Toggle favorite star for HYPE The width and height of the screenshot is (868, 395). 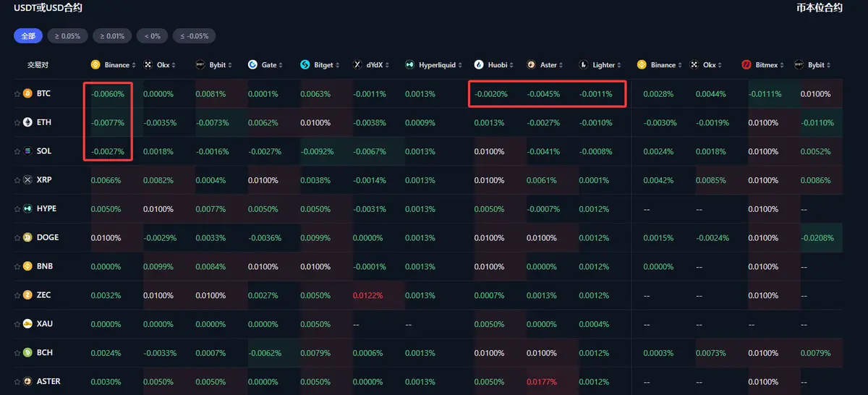(17, 209)
